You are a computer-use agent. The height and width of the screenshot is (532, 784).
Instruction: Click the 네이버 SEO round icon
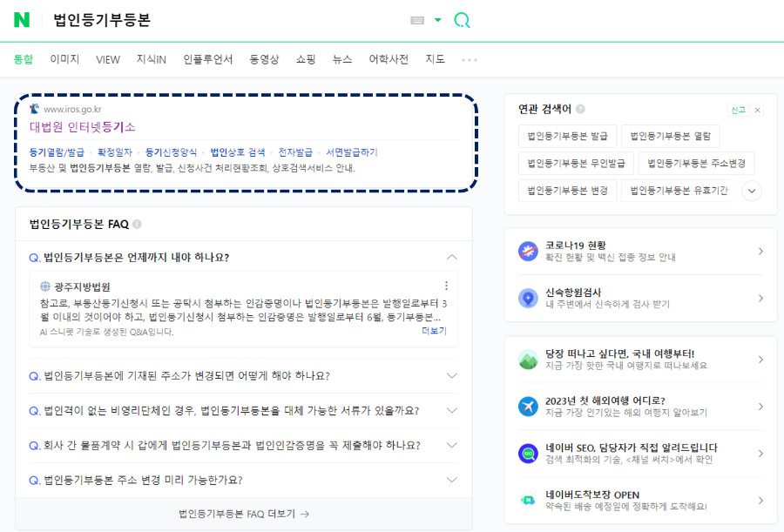tap(528, 454)
